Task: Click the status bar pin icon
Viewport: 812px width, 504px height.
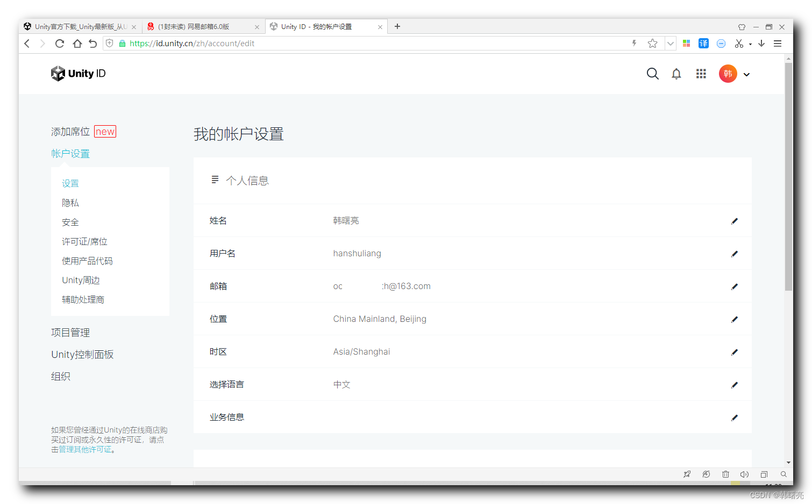Action: pos(687,474)
